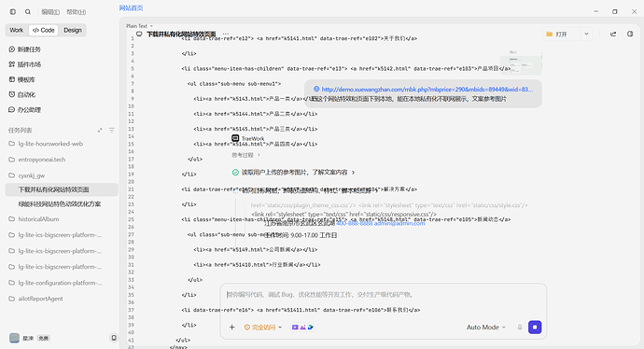Switch to the Work tab
The height and width of the screenshot is (349, 644).
[x=17, y=30]
